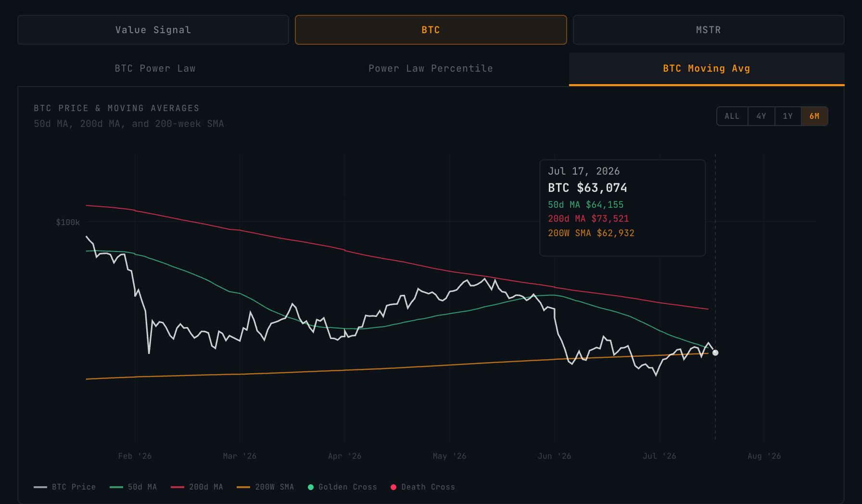This screenshot has width=862, height=504.
Task: Select the BTC Moving Avg tab
Action: (x=707, y=69)
